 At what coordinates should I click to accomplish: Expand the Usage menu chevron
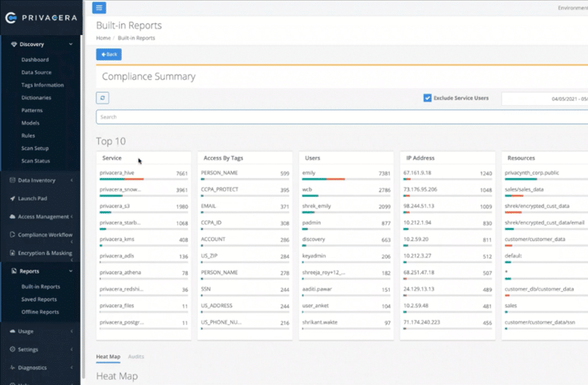(71, 331)
